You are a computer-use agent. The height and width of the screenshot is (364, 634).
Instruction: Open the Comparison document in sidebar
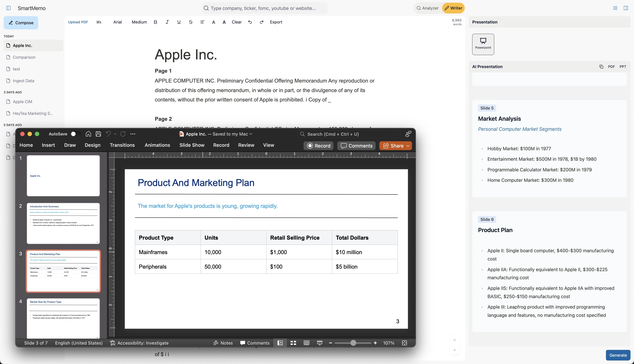[x=34, y=57]
